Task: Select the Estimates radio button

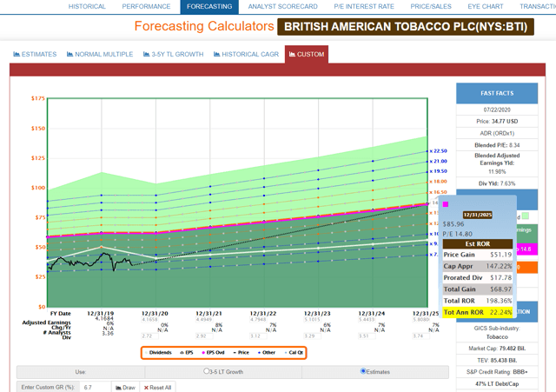Action: [x=363, y=371]
